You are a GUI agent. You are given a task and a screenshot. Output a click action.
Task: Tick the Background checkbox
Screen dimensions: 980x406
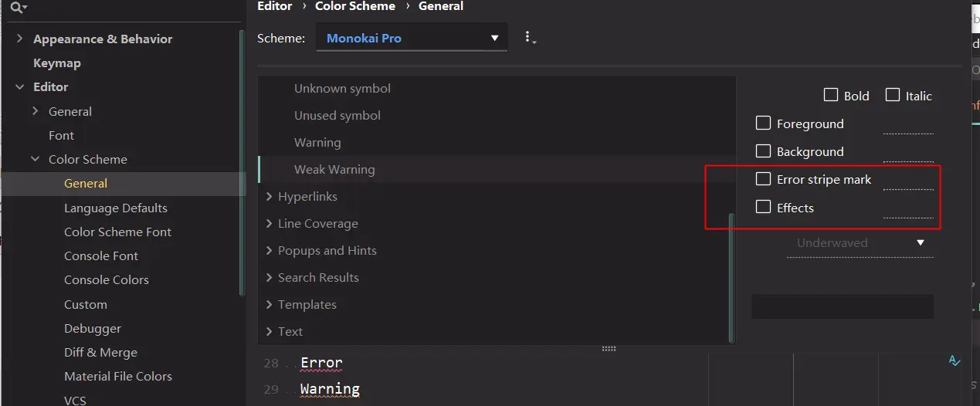tap(763, 151)
